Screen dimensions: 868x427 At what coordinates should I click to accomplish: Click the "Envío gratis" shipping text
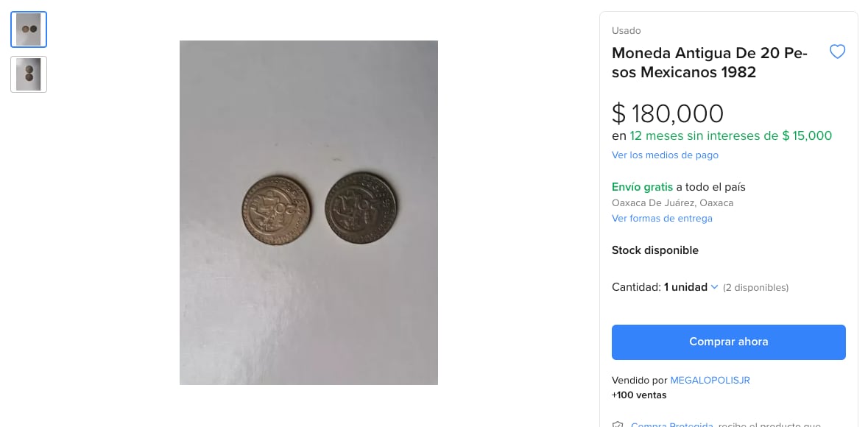pos(642,187)
